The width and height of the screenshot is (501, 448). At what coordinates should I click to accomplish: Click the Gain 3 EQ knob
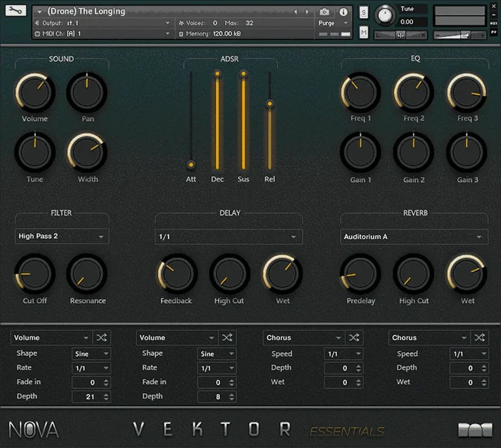pyautogui.click(x=467, y=152)
